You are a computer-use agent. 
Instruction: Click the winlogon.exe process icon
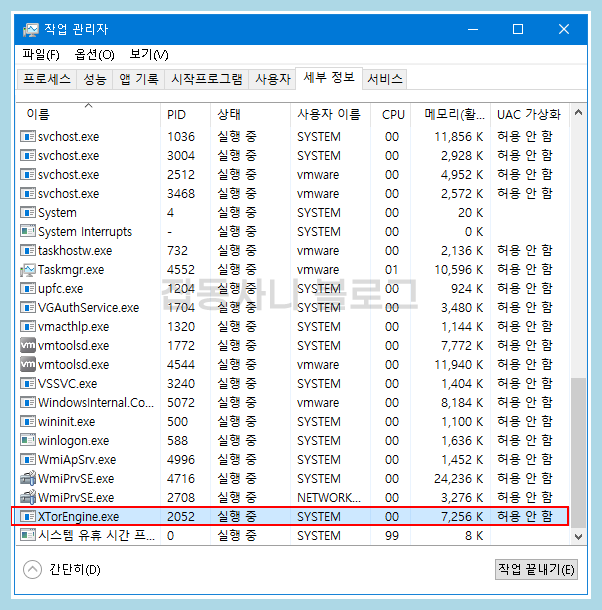(28, 440)
